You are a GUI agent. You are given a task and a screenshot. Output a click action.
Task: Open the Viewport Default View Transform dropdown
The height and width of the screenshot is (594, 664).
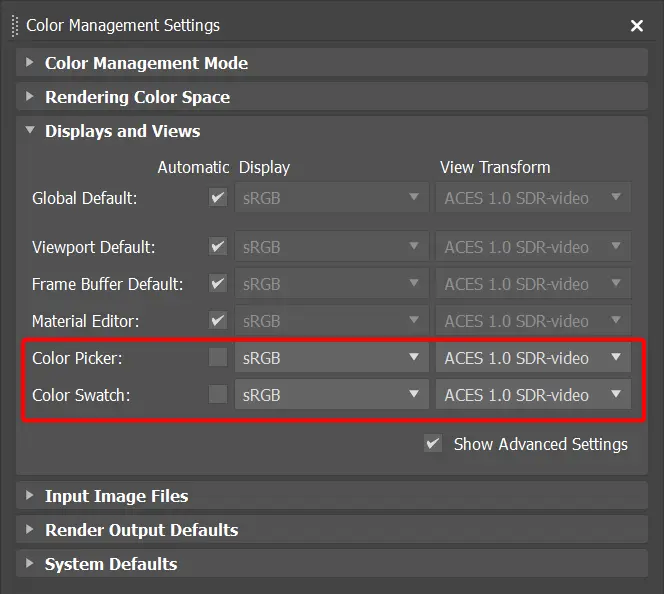tap(533, 246)
